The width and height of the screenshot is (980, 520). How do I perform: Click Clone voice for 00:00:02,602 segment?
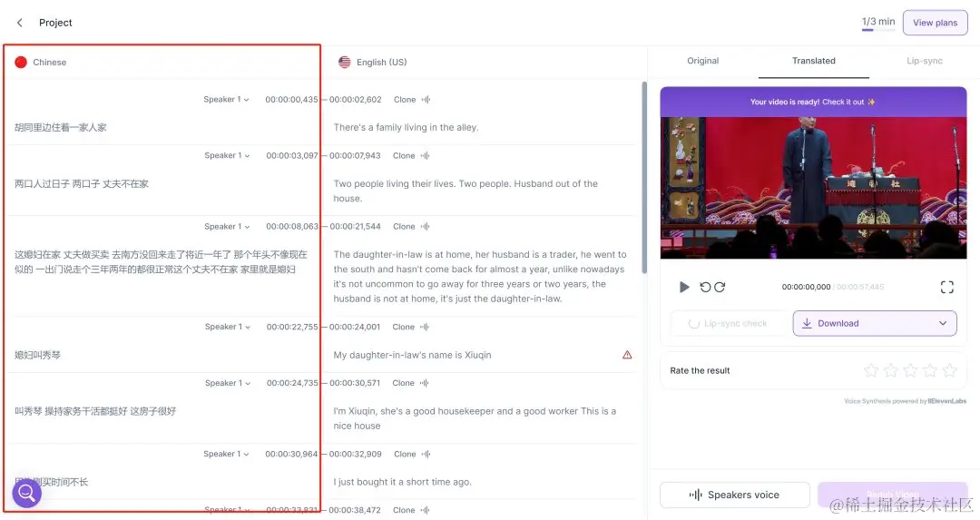coord(412,100)
